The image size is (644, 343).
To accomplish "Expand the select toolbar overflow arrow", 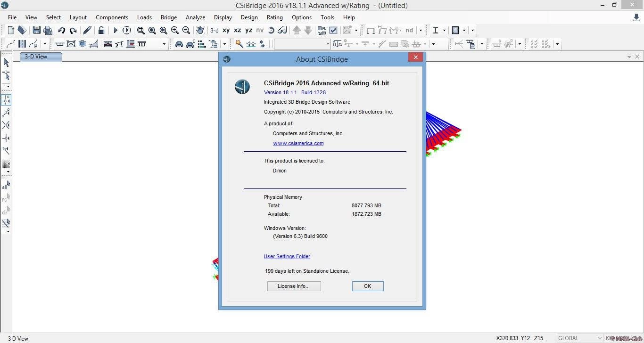I will click(8, 87).
